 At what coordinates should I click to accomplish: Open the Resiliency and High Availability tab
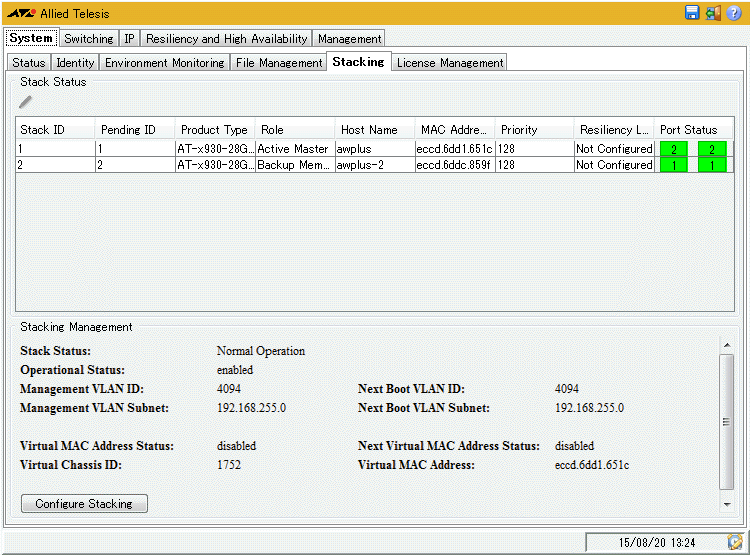[226, 38]
